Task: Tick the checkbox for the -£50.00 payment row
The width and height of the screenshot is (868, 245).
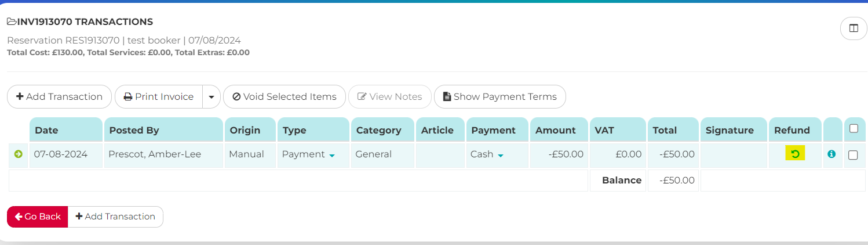Action: tap(853, 155)
